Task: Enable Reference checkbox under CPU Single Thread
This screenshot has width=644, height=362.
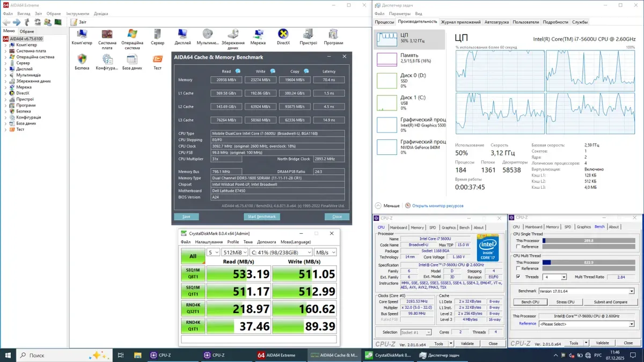Action: (x=517, y=247)
